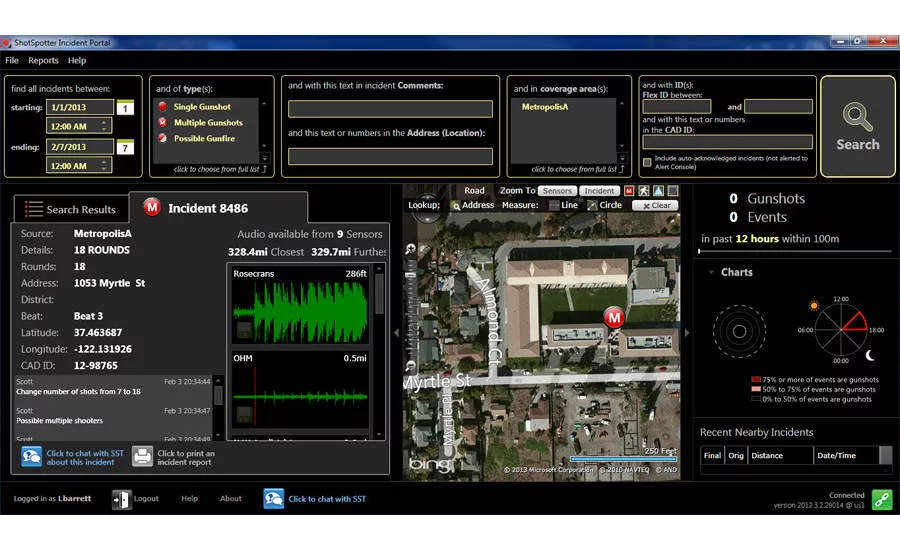Click Help in the bottom bar
This screenshot has height=550, width=900.
point(189,499)
